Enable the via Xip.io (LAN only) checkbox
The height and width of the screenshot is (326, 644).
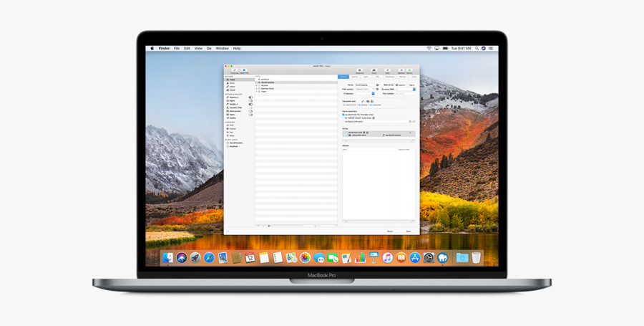pos(343,122)
